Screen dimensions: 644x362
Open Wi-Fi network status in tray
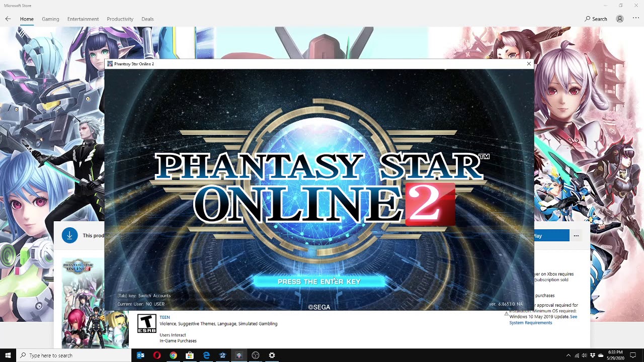[x=577, y=355]
